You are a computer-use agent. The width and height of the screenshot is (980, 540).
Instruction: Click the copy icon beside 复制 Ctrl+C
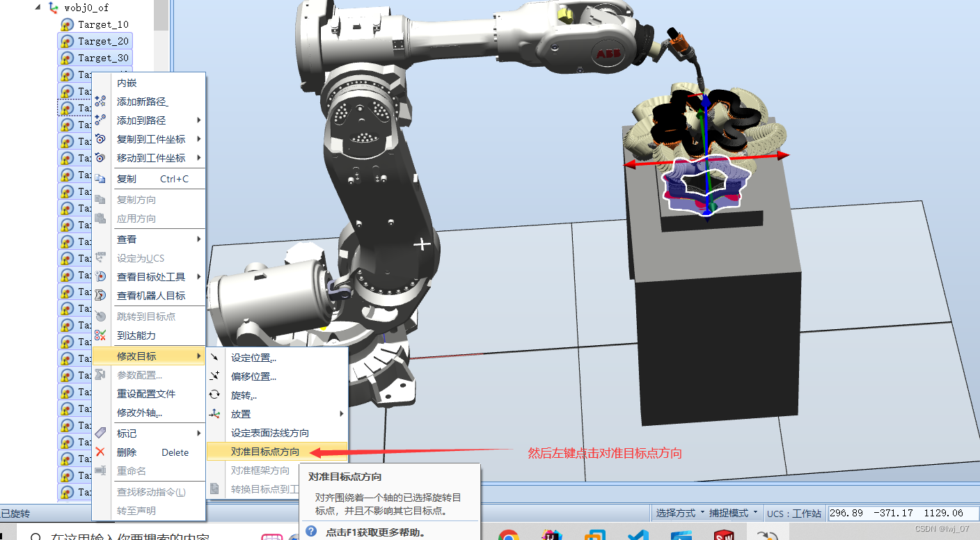click(x=100, y=179)
